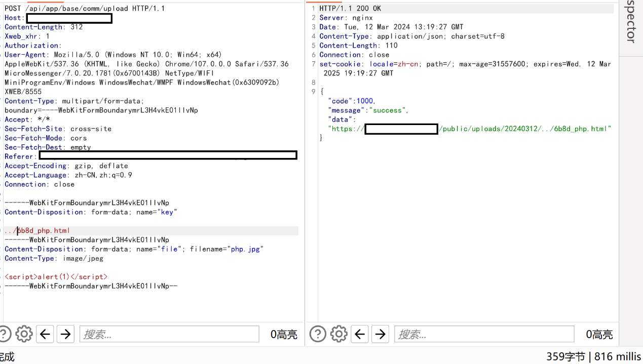This screenshot has height=364, width=643.
Task: Click the Referer header line
Action: [151, 156]
